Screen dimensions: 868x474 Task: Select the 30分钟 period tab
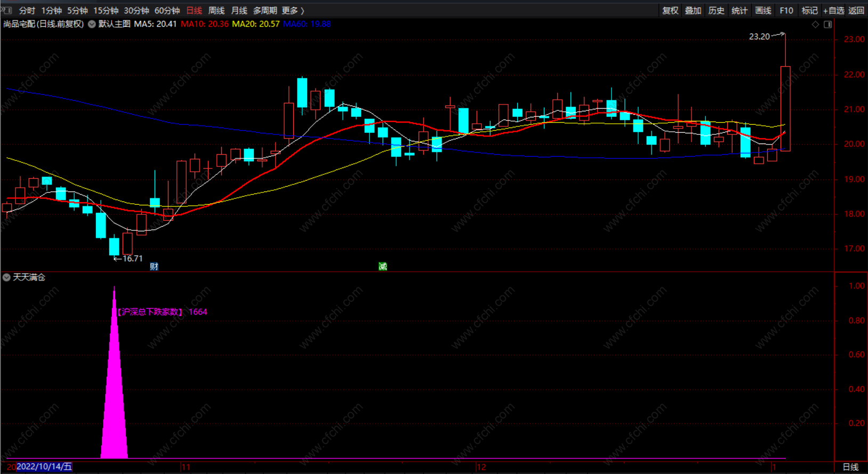tap(136, 11)
